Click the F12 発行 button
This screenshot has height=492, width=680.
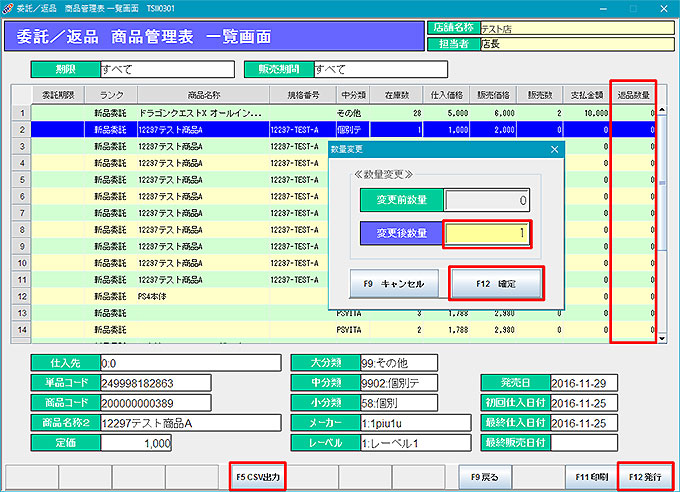click(x=645, y=477)
